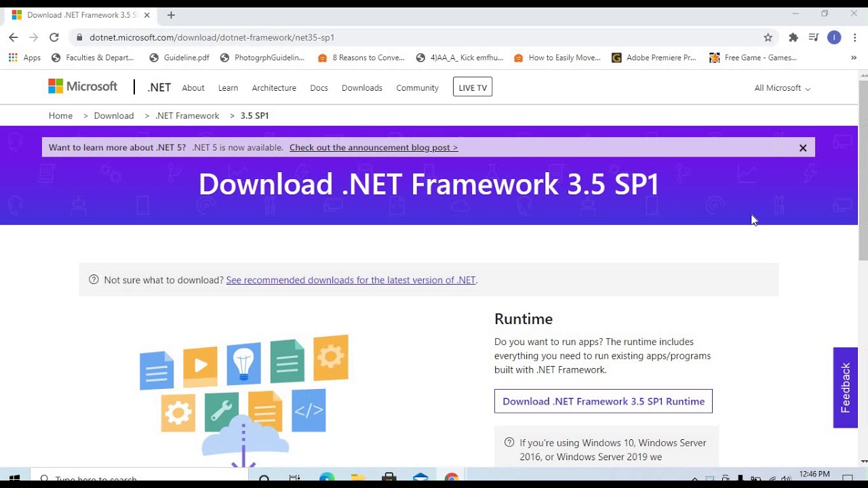Click the padlock site info icon
The width and height of the screenshot is (868, 488).
79,37
